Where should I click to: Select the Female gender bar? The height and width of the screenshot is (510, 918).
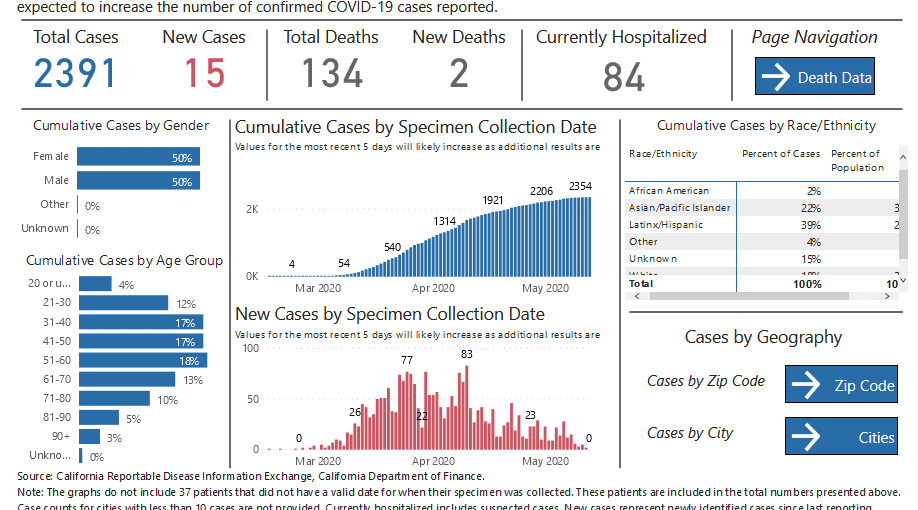coord(138,157)
